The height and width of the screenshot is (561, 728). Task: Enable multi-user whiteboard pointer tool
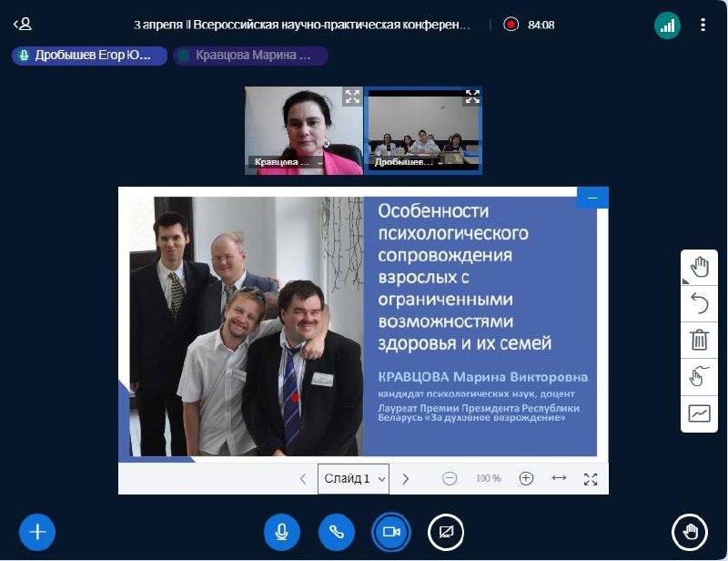coord(699,376)
